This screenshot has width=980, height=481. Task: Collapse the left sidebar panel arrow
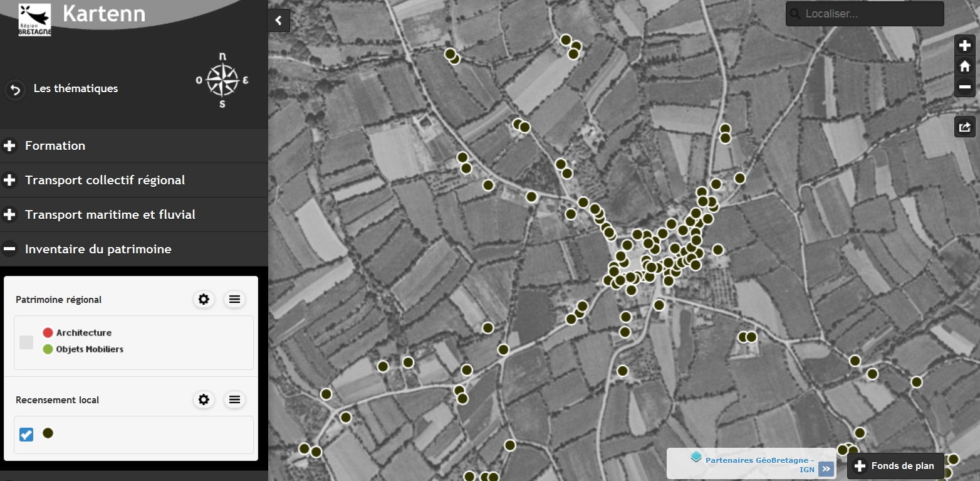click(279, 20)
